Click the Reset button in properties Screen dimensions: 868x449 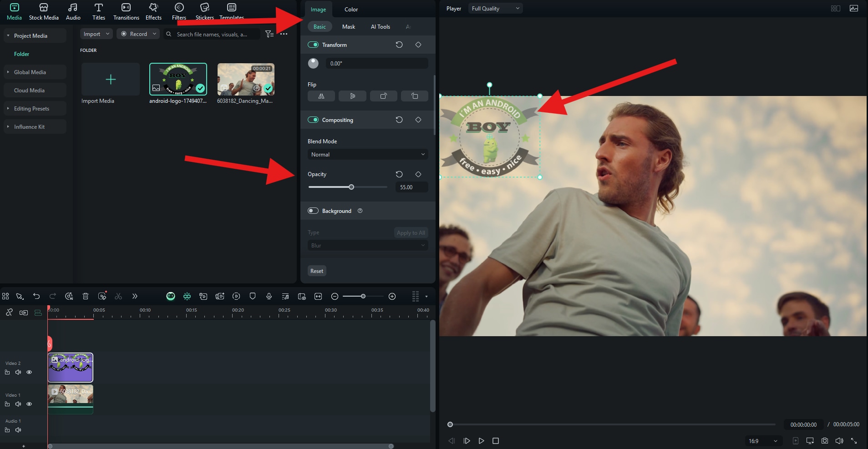click(317, 271)
